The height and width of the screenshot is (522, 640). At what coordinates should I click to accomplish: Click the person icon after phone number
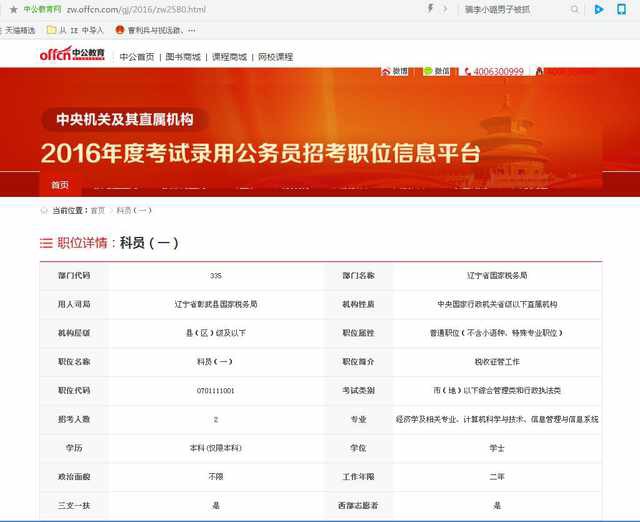(539, 71)
